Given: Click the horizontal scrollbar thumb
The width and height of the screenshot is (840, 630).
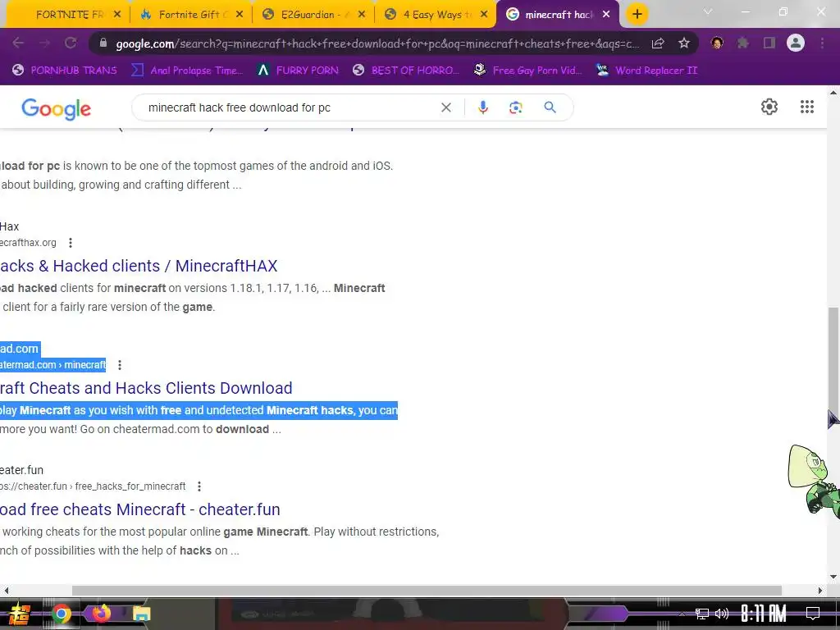Looking at the screenshot, I should 427,591.
